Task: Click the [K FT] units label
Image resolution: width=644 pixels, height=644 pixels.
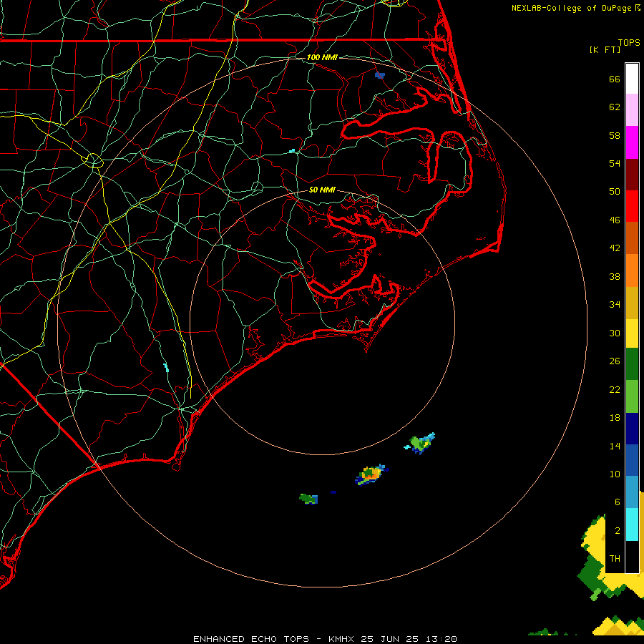Action: pos(605,49)
